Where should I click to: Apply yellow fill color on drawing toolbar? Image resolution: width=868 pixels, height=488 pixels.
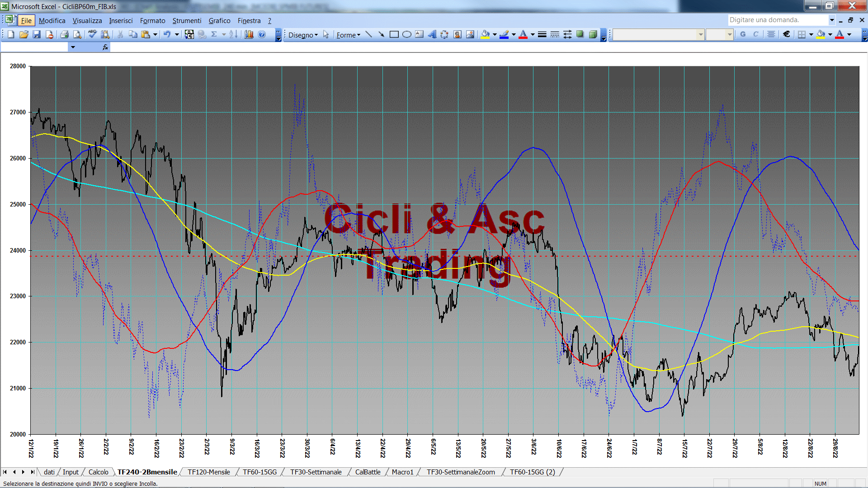[x=485, y=34]
